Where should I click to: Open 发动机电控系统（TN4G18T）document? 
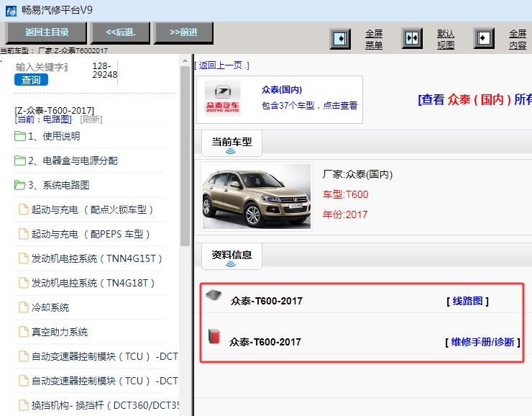point(93,283)
